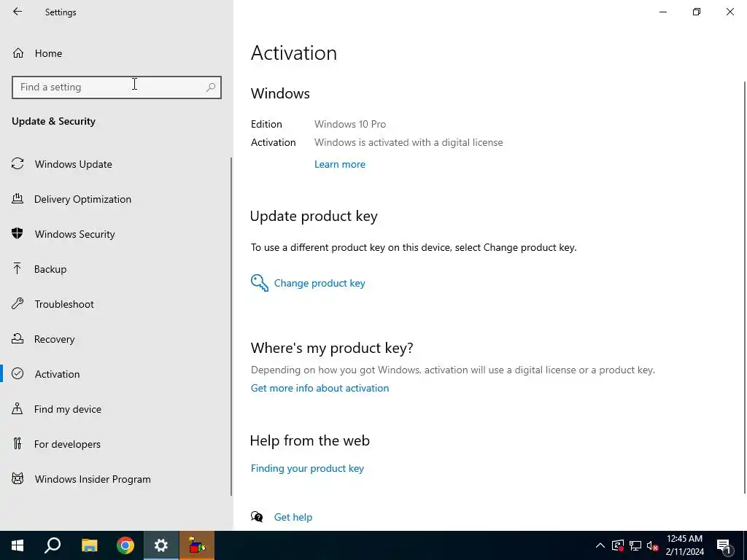
Task: Click the Find my device icon
Action: (18, 408)
